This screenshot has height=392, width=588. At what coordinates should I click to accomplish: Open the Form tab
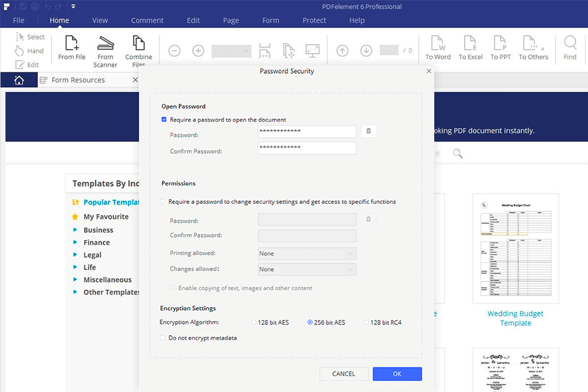pos(270,20)
